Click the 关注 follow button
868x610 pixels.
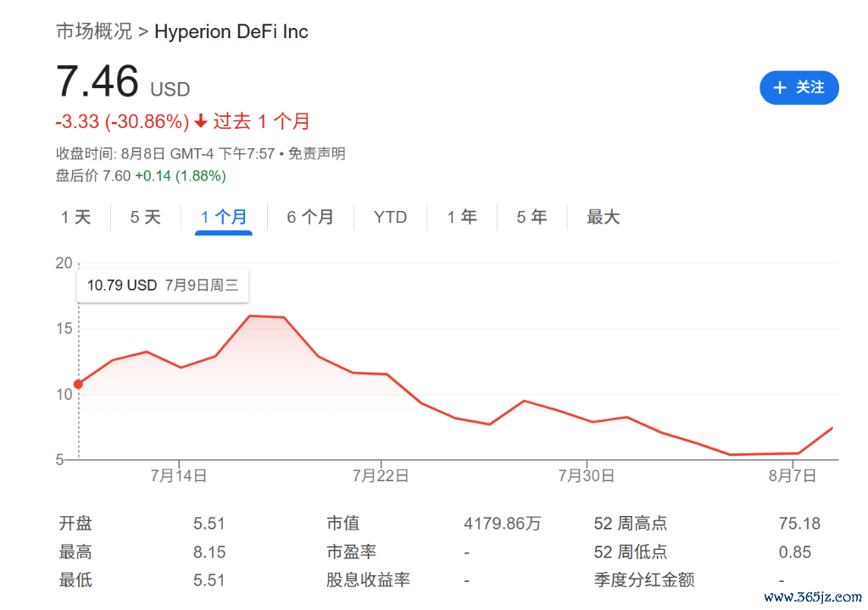798,87
